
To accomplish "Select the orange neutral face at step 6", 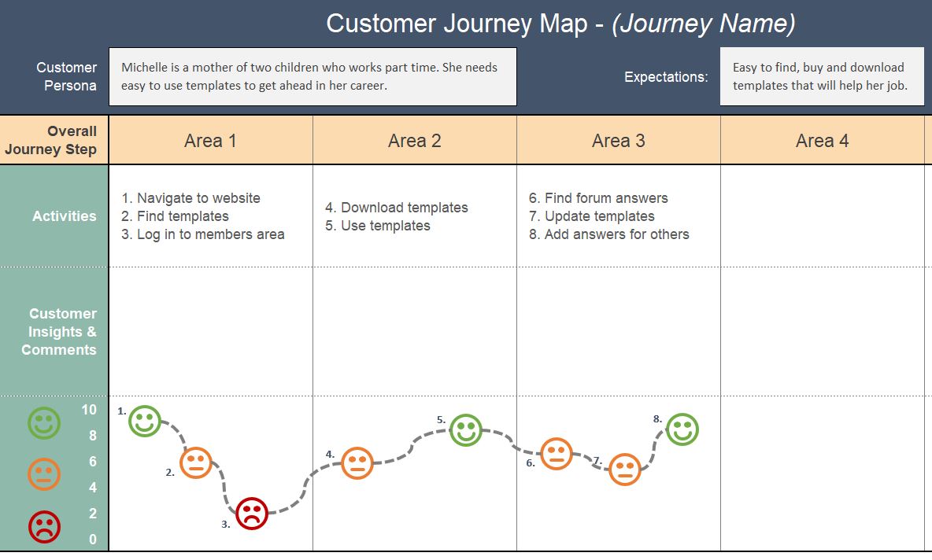I will click(557, 454).
